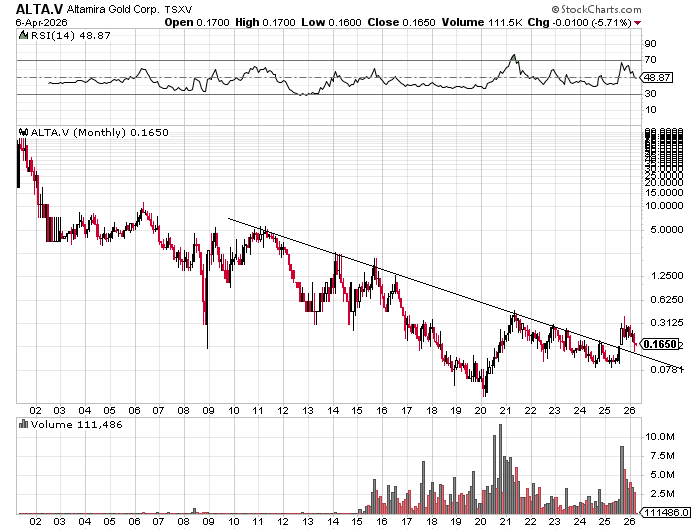The image size is (700, 530).
Task: Click the StockCharts.com copyright text
Action: click(596, 9)
